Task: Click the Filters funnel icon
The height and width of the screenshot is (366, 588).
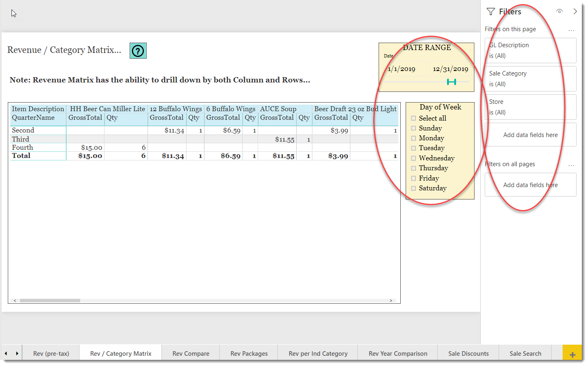Action: point(491,11)
